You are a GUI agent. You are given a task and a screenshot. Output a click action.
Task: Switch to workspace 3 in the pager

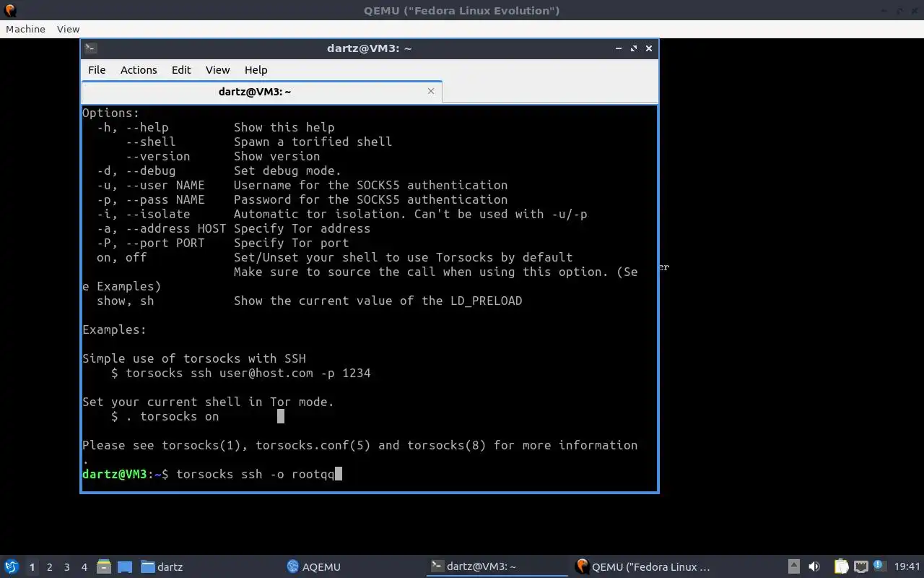(x=66, y=567)
